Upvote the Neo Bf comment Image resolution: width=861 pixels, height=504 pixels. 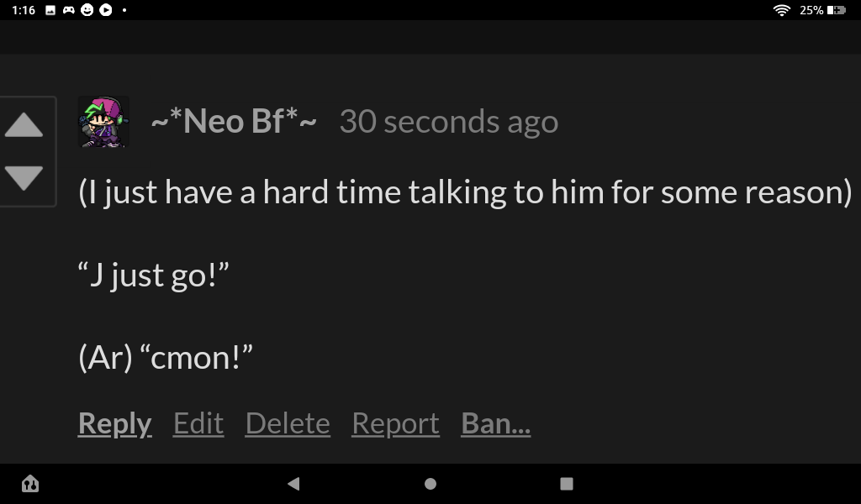click(24, 126)
